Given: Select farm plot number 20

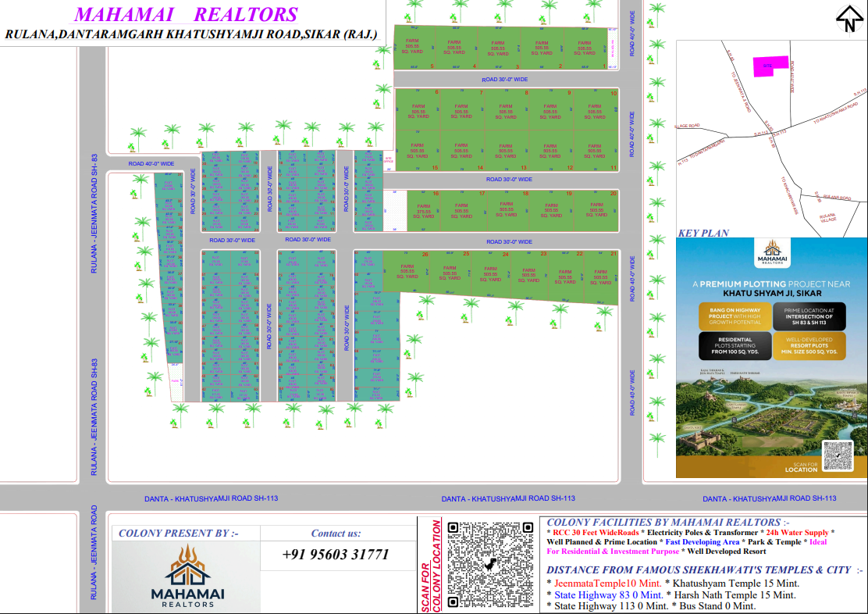Looking at the screenshot, I should coord(596,211).
